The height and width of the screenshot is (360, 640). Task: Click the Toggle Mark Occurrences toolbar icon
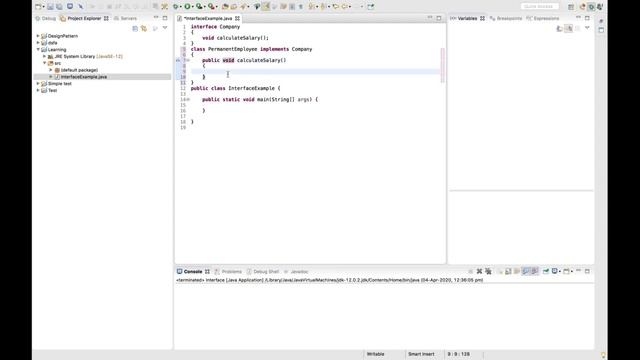click(x=266, y=7)
